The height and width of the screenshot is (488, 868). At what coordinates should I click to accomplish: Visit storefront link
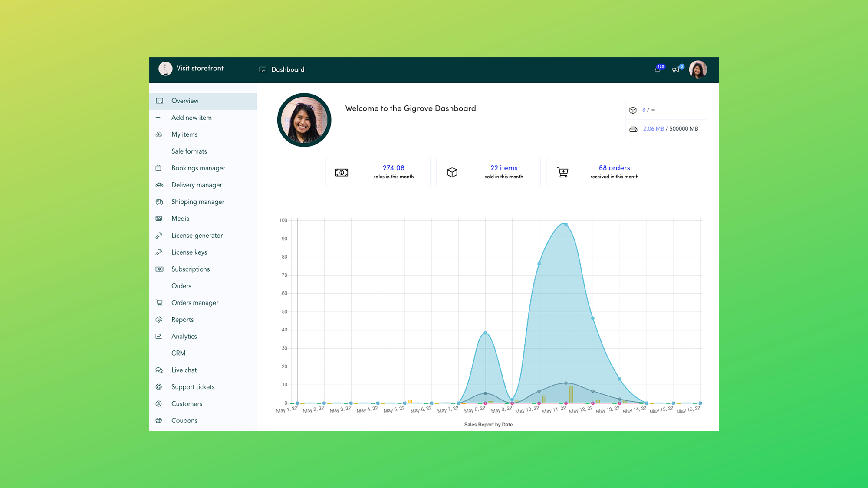point(200,68)
